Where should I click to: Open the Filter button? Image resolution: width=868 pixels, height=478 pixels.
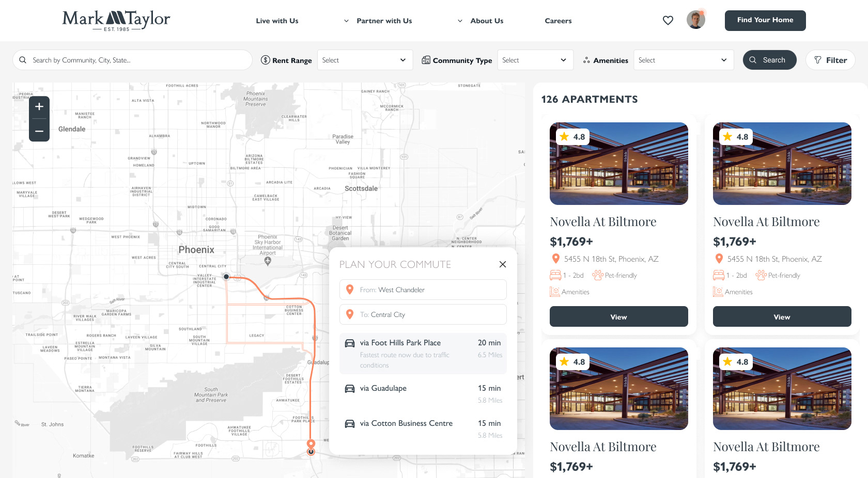[x=830, y=60]
